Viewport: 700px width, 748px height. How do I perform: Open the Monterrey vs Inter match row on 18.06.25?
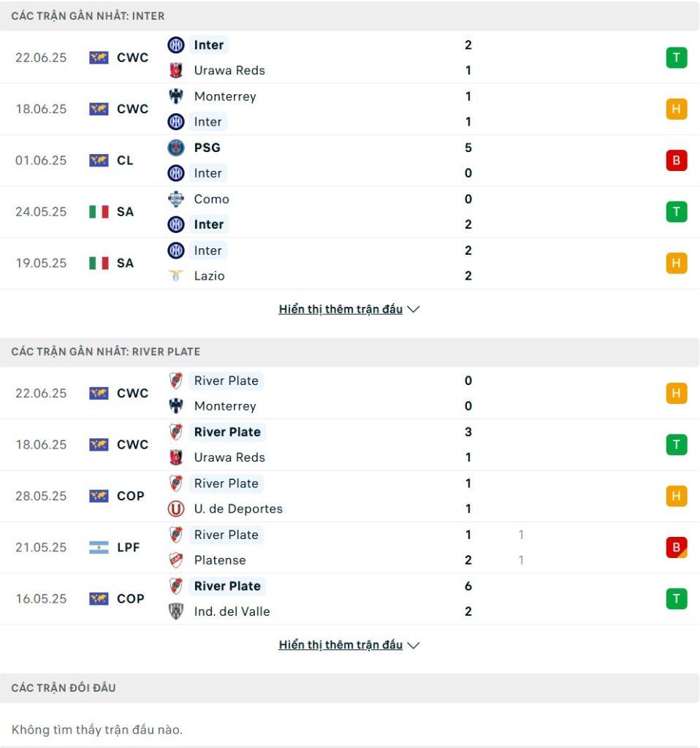[350, 110]
